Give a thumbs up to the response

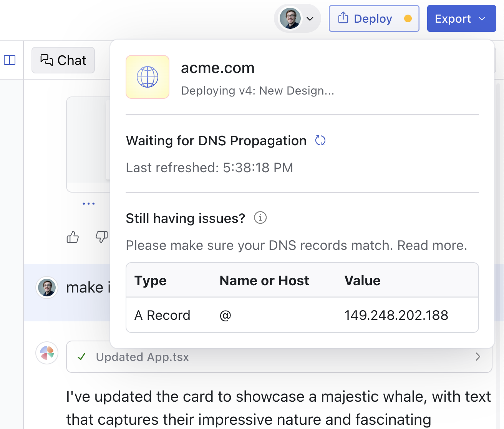tap(73, 237)
